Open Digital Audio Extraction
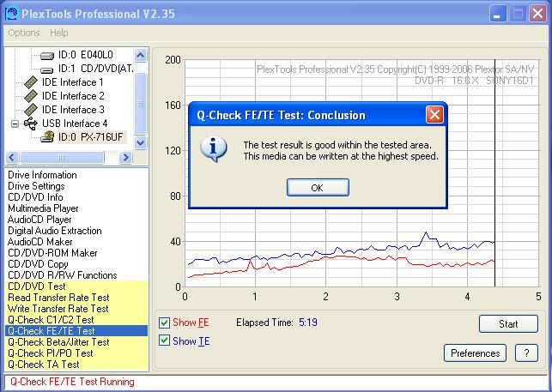Image resolution: width=552 pixels, height=392 pixels. click(55, 231)
